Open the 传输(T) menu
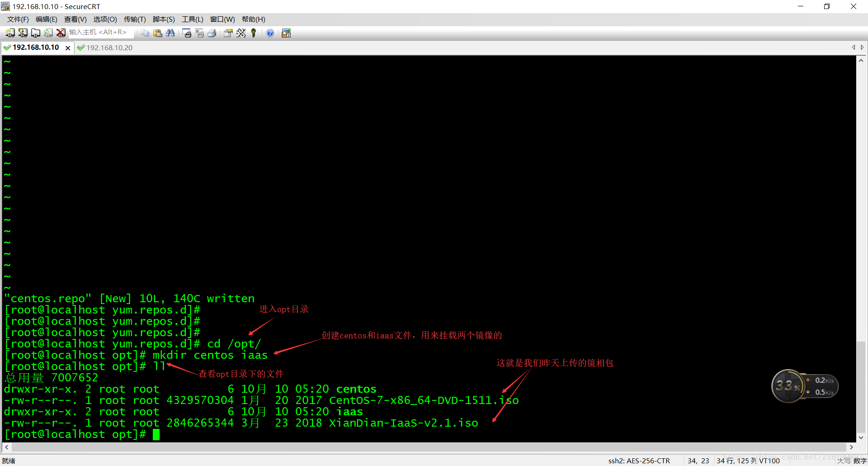868x466 pixels. [x=135, y=19]
